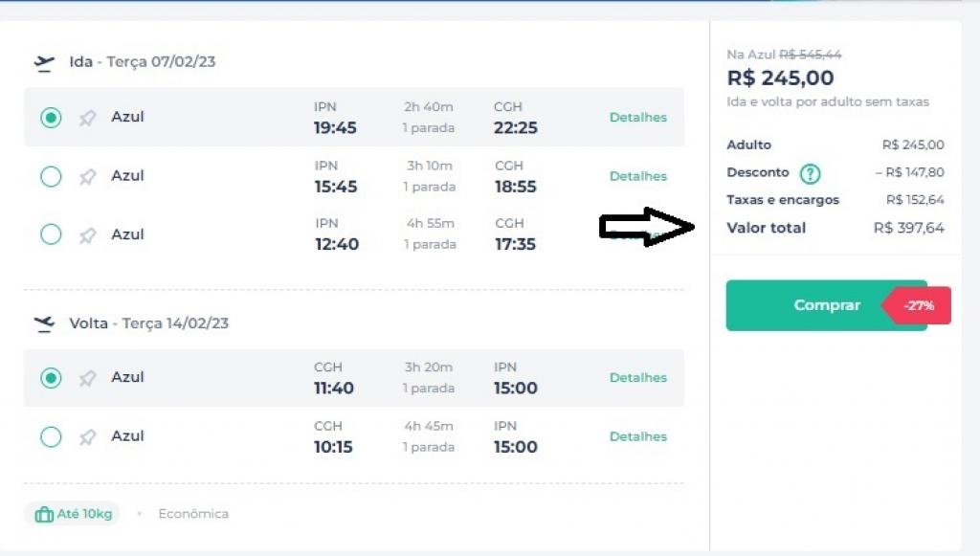Expand Detalhes for the 11:40 return flight

[x=637, y=378]
